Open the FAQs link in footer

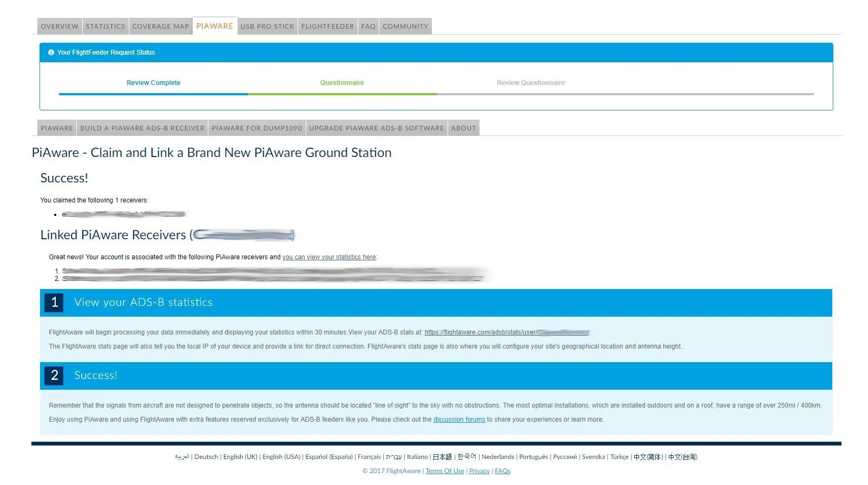pos(503,471)
